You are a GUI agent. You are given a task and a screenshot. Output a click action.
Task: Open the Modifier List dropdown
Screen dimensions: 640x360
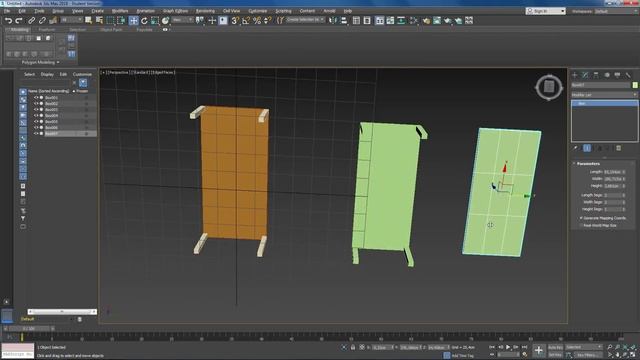(604, 95)
